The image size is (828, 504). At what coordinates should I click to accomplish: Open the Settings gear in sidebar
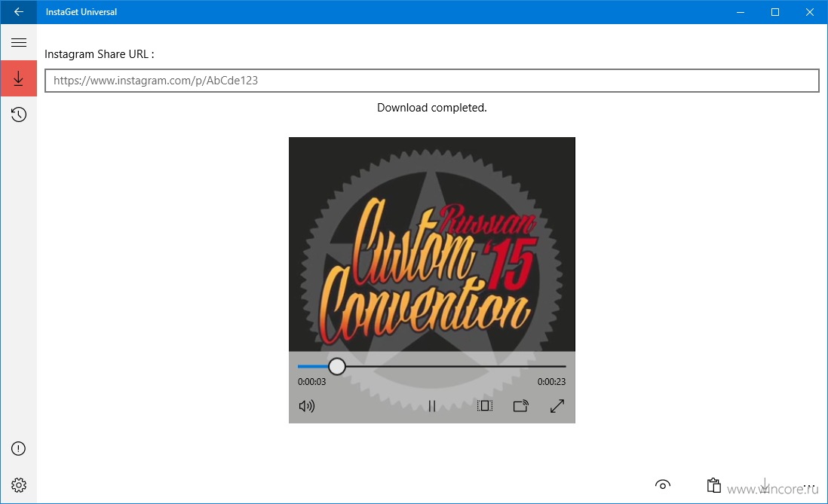19,485
